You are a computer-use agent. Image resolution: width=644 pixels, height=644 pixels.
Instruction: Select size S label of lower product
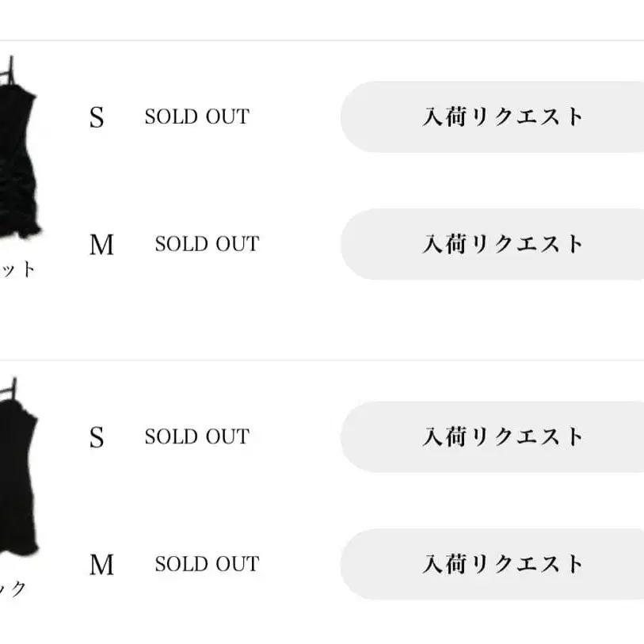point(97,437)
